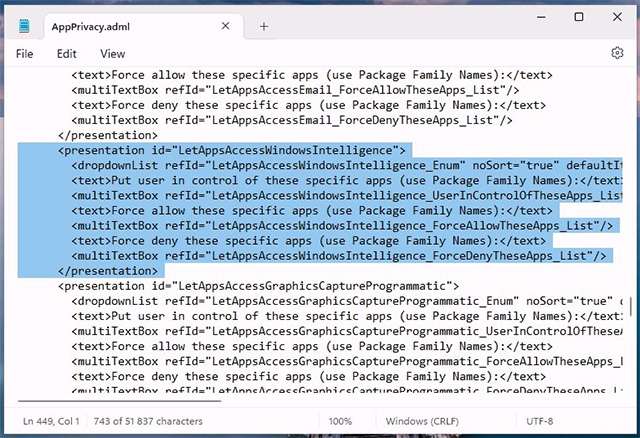Viewport: 640px width, 438px height.
Task: Click presentation id LetAppsAccessGraphicsCaptureProgrammatic line
Action: click(258, 286)
